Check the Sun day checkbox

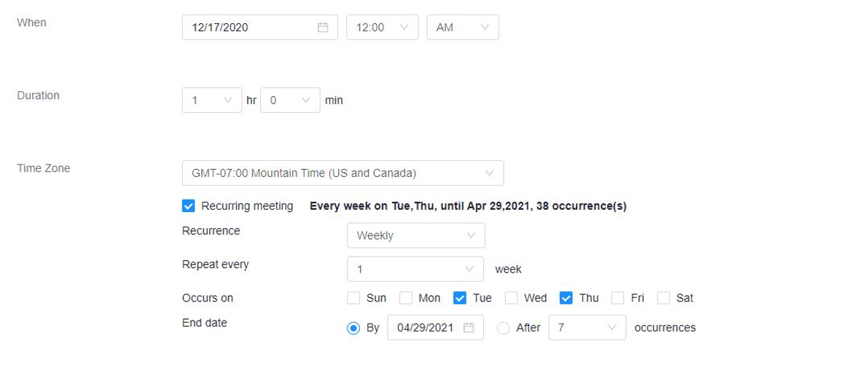point(353,298)
